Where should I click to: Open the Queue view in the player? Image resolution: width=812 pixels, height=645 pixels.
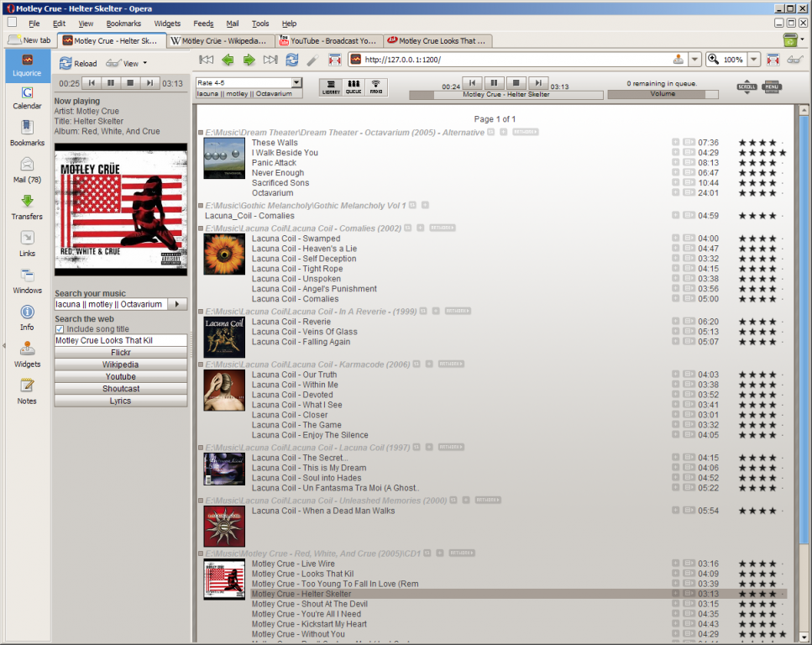tap(354, 87)
